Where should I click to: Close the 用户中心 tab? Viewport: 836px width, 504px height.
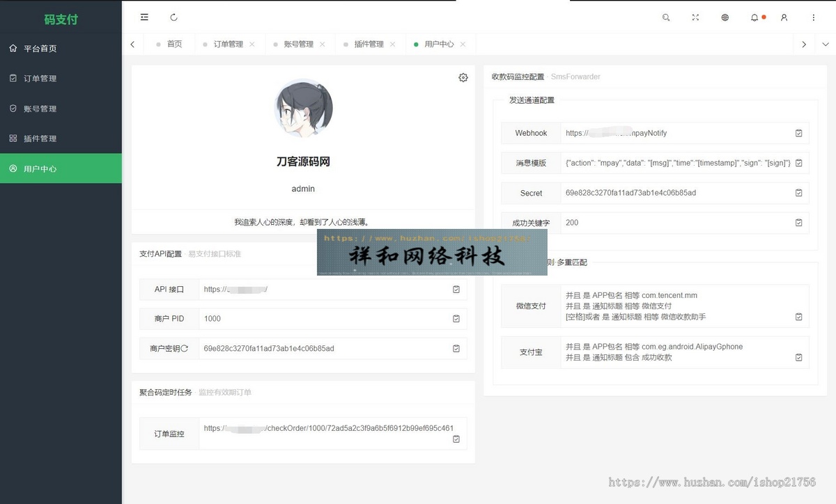[x=463, y=44]
